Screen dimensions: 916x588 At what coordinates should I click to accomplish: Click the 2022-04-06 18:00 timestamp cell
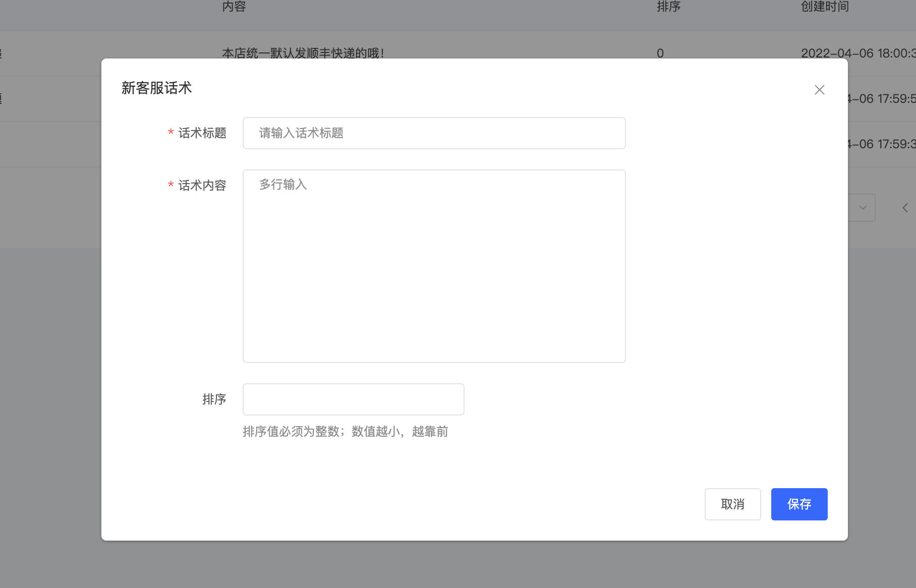click(857, 53)
